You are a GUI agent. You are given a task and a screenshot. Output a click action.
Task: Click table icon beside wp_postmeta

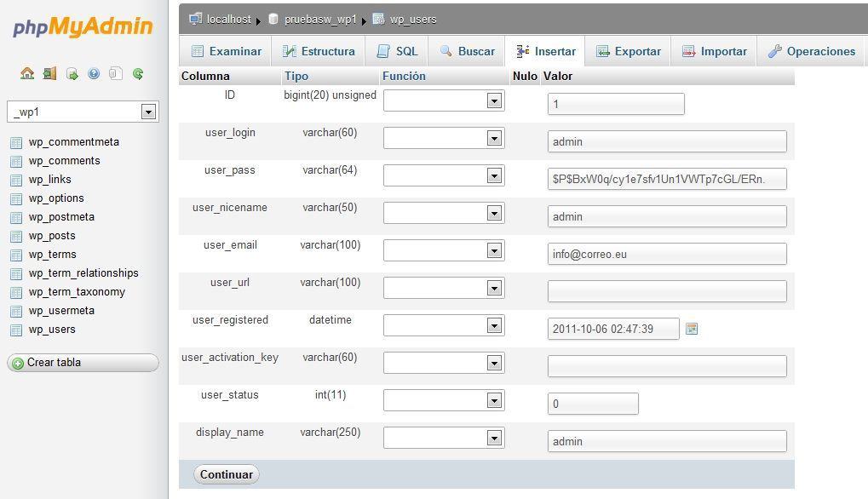[16, 218]
